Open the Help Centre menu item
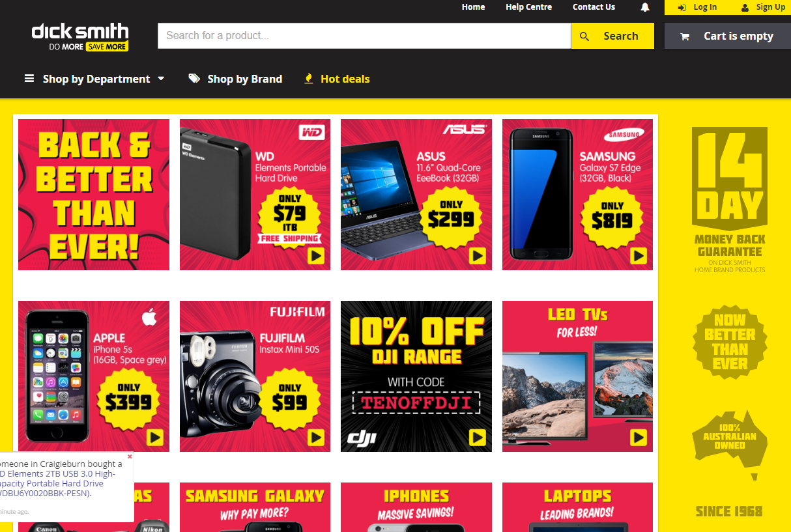Viewport: 791px width, 532px height. click(528, 7)
